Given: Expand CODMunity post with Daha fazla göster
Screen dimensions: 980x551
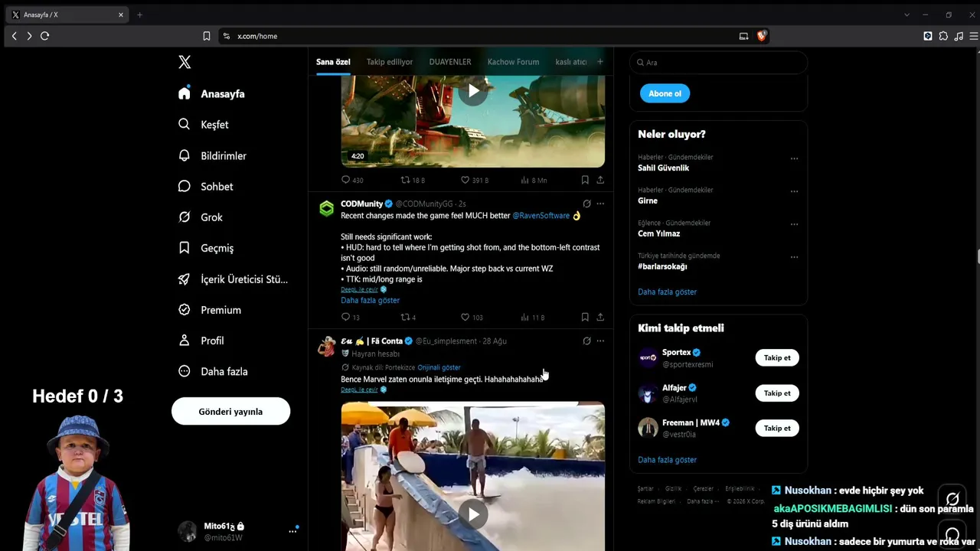Looking at the screenshot, I should [370, 300].
